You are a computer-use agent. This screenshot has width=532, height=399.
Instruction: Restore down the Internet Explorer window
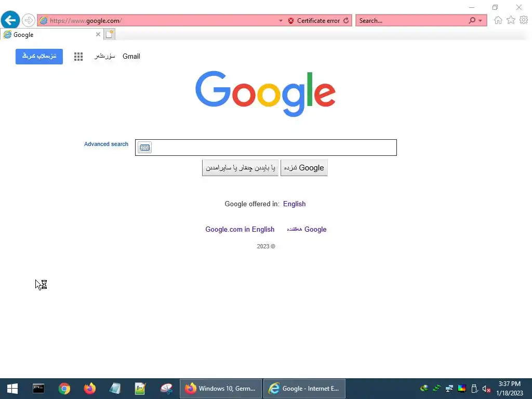pyautogui.click(x=495, y=7)
